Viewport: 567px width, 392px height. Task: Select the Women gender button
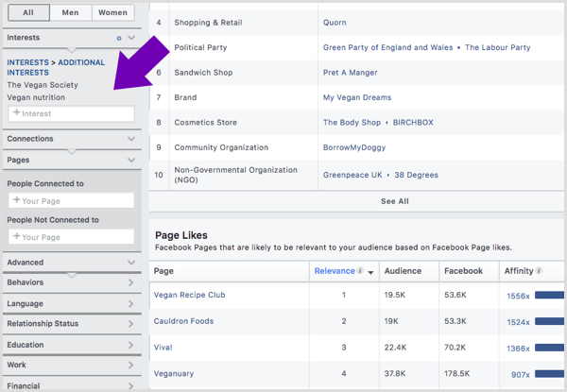coord(112,12)
